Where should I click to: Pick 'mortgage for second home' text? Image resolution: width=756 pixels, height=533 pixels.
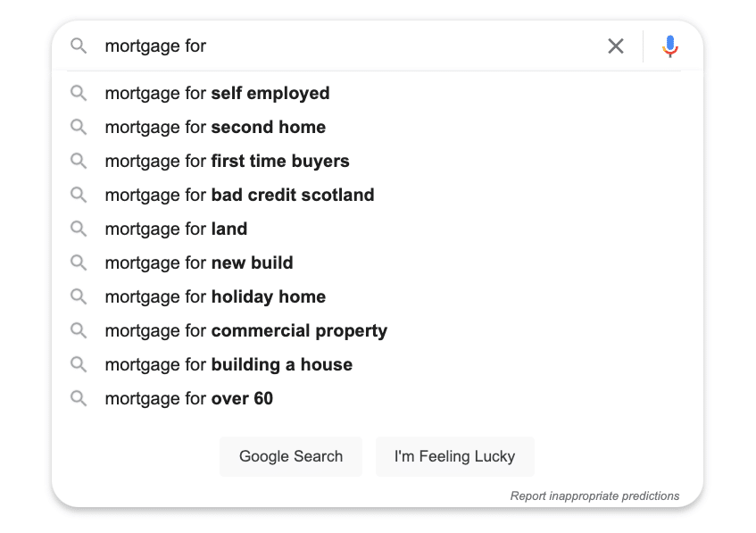pyautogui.click(x=215, y=127)
